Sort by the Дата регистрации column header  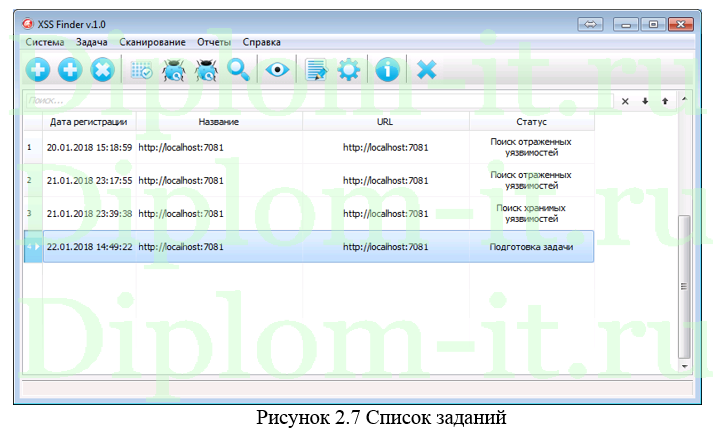coord(89,122)
